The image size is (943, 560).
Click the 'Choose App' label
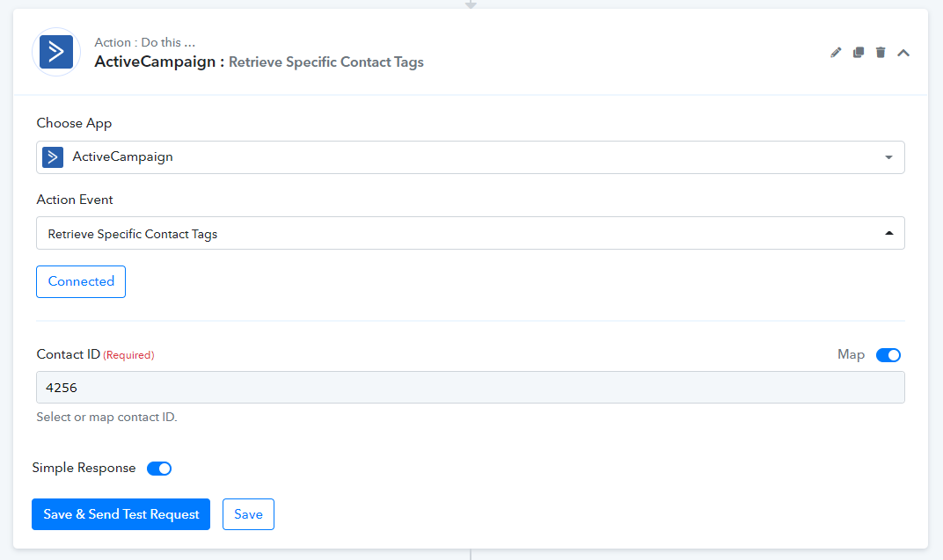pyautogui.click(x=74, y=123)
